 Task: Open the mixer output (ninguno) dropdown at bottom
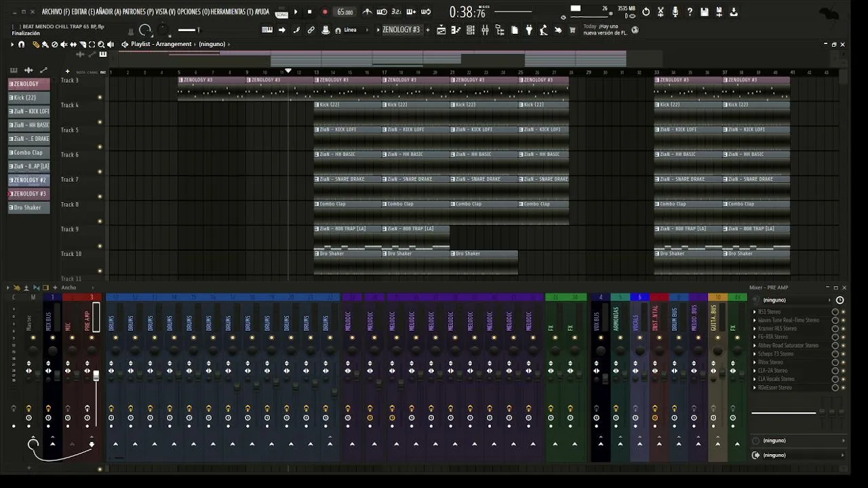pos(800,455)
